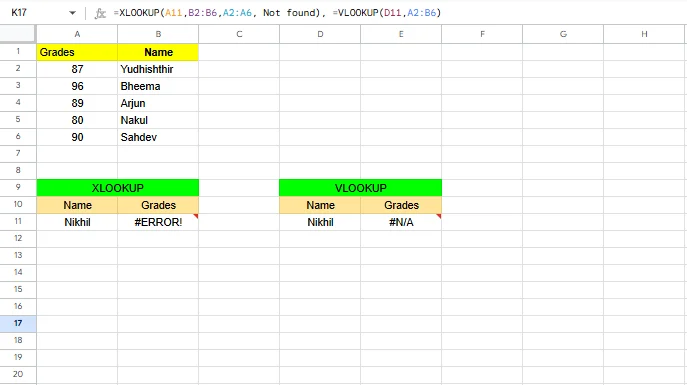Select row 6 header
Image resolution: width=687 pixels, height=385 pixels.
click(18, 136)
